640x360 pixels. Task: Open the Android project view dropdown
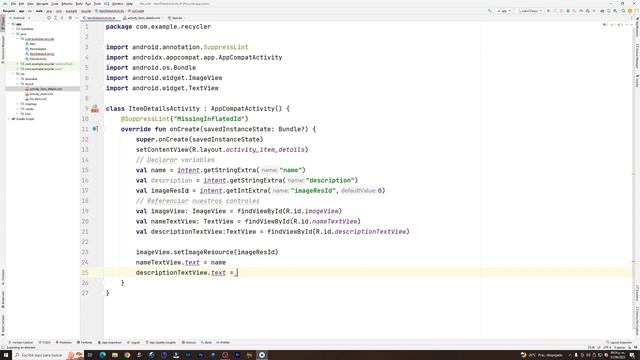pyautogui.click(x=20, y=18)
